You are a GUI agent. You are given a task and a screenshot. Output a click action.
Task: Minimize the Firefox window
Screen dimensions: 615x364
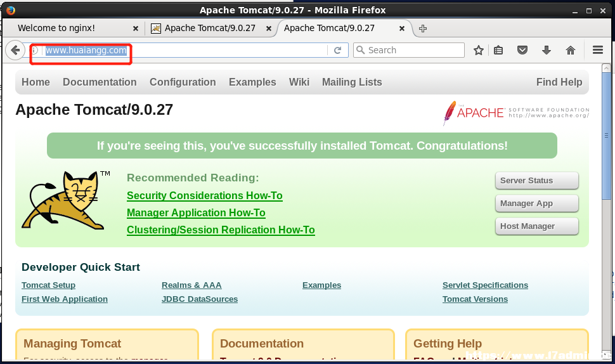pos(575,11)
